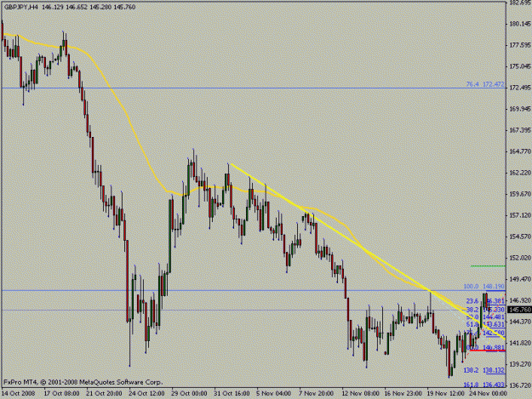
Task: Click the 31 Oct 16:00 time label
Action: tap(232, 393)
